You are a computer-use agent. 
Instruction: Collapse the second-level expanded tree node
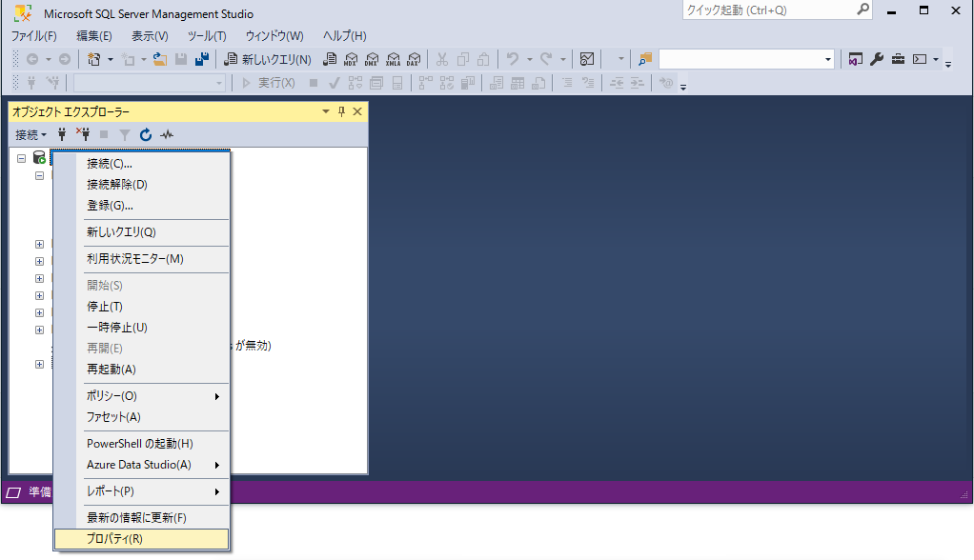(39, 175)
